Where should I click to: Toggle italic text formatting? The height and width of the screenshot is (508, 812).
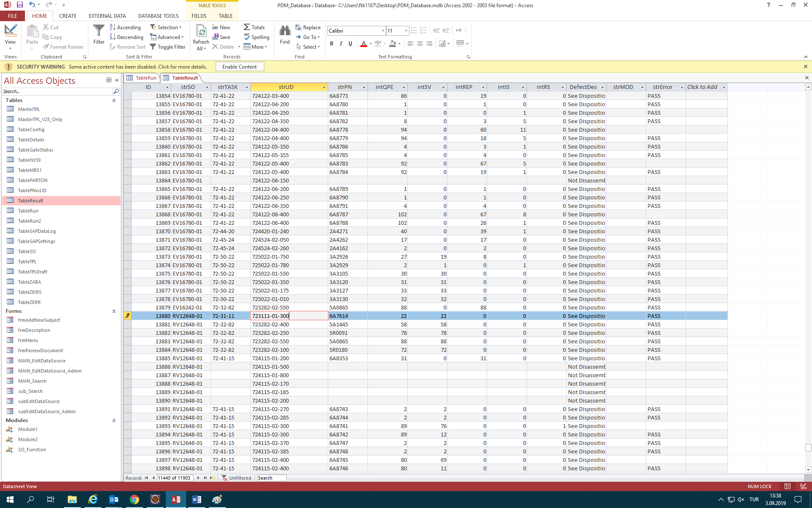341,44
